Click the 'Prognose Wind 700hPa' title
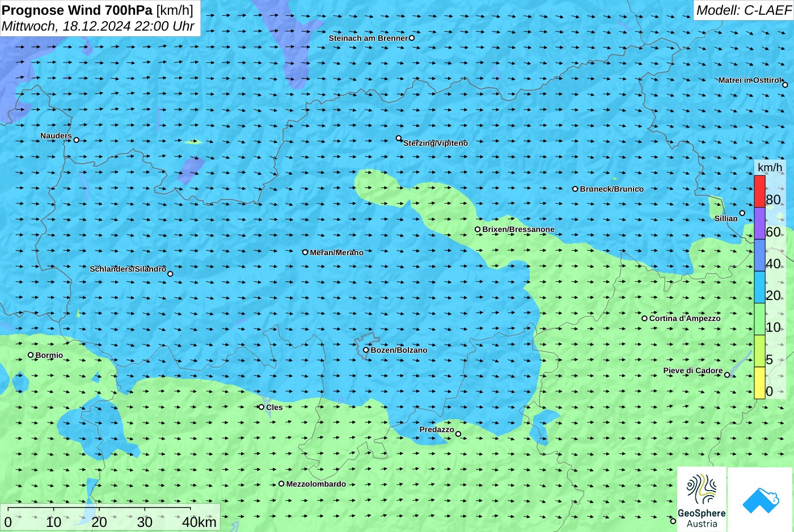794x532 pixels. (x=78, y=10)
